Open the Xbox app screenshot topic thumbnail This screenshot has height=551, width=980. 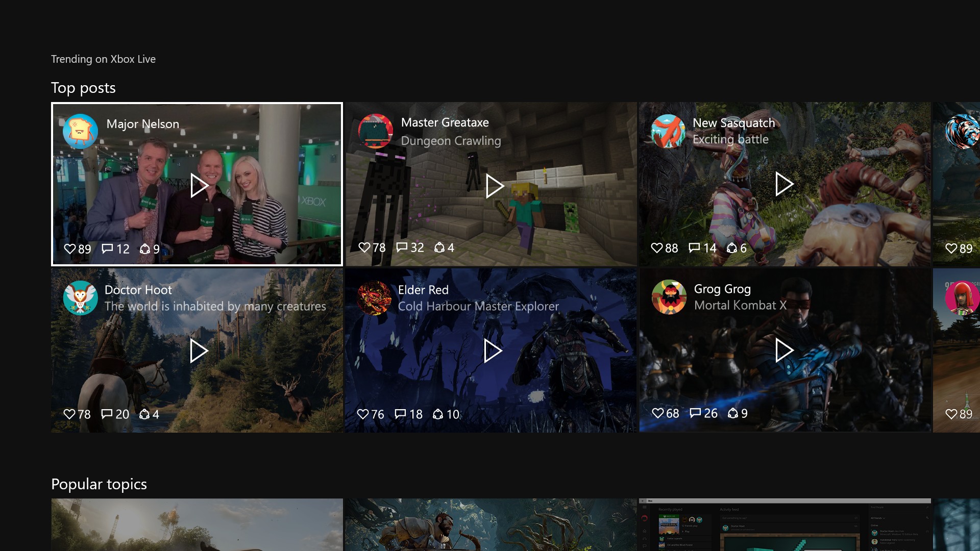click(x=785, y=524)
